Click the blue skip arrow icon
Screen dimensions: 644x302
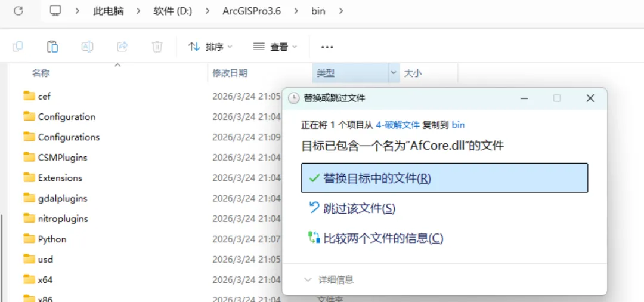(x=314, y=208)
